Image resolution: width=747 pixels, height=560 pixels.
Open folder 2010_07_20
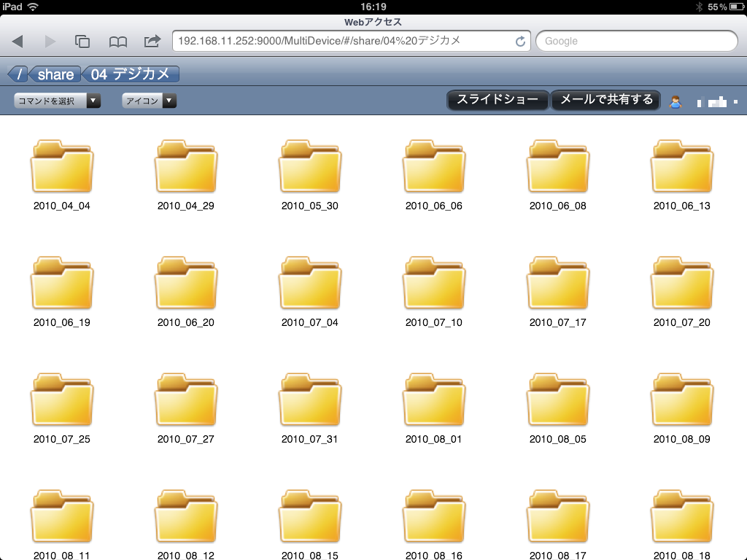[x=682, y=292]
